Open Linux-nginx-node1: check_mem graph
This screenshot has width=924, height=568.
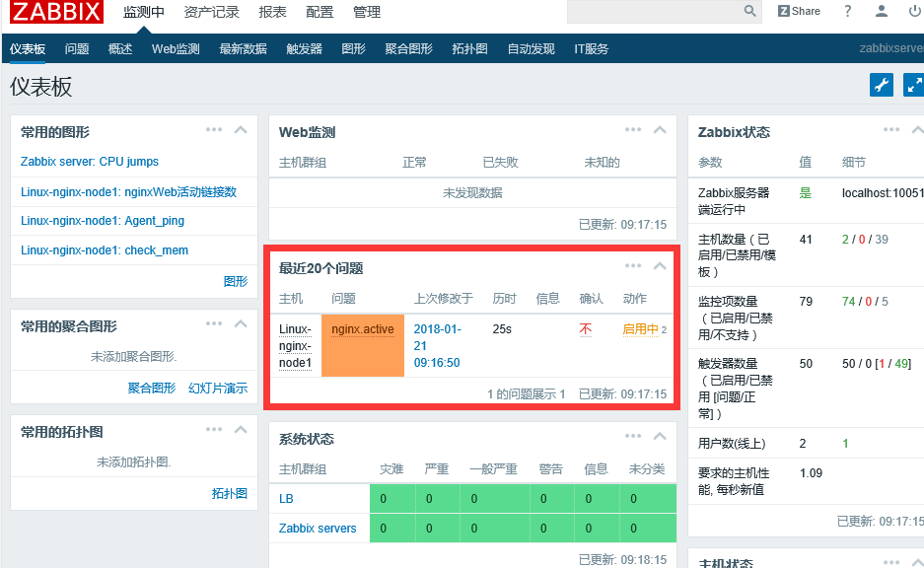click(x=105, y=249)
